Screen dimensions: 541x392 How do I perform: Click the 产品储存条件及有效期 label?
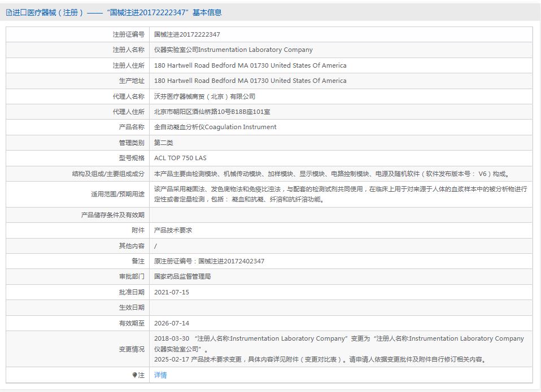coord(112,215)
